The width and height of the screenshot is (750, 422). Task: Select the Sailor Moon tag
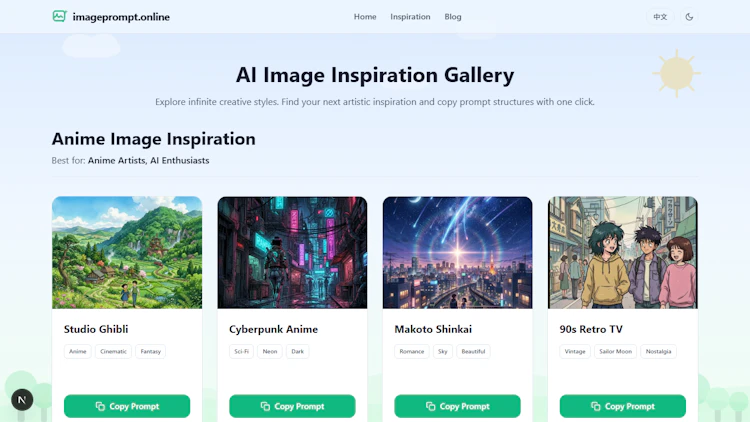[x=616, y=351]
